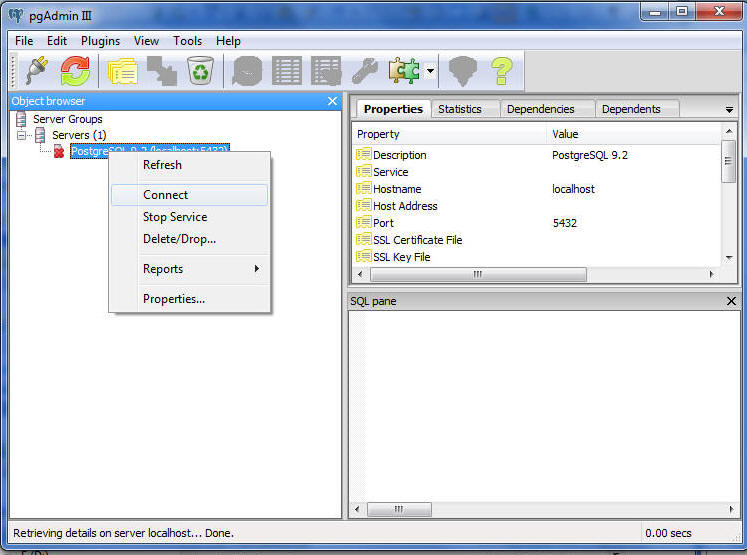This screenshot has width=747, height=555.
Task: Open the Plugins toolbar dropdown arrow
Action: (430, 71)
